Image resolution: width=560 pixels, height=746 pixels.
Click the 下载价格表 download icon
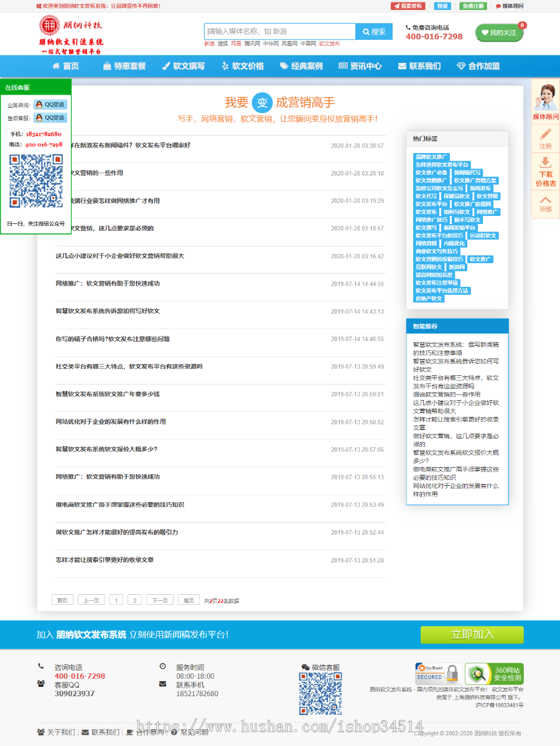(x=544, y=162)
